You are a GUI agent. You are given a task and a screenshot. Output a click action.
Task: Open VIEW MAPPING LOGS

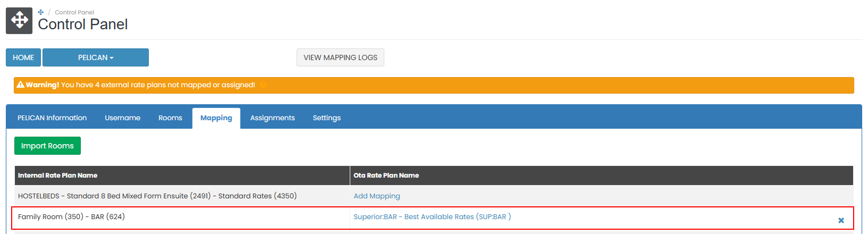coord(340,57)
